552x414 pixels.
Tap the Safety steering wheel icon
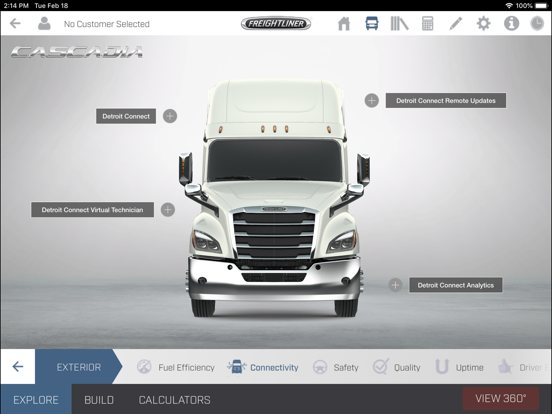pyautogui.click(x=320, y=367)
